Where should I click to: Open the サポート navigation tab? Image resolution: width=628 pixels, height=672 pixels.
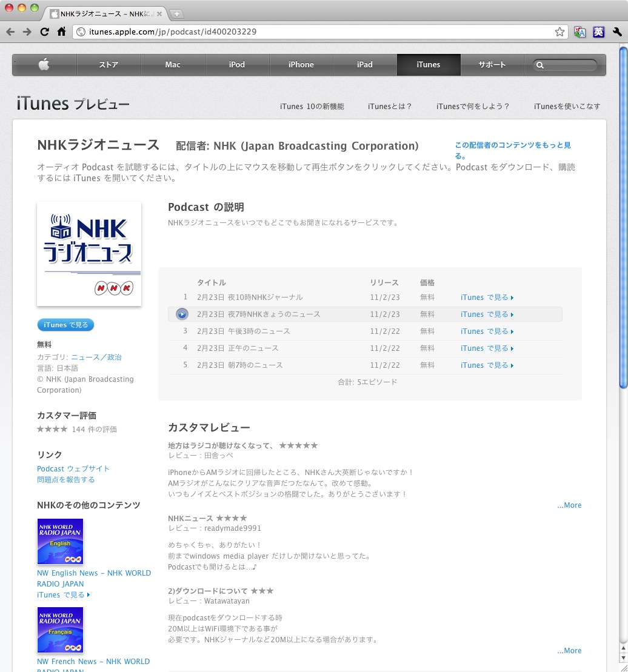click(492, 65)
